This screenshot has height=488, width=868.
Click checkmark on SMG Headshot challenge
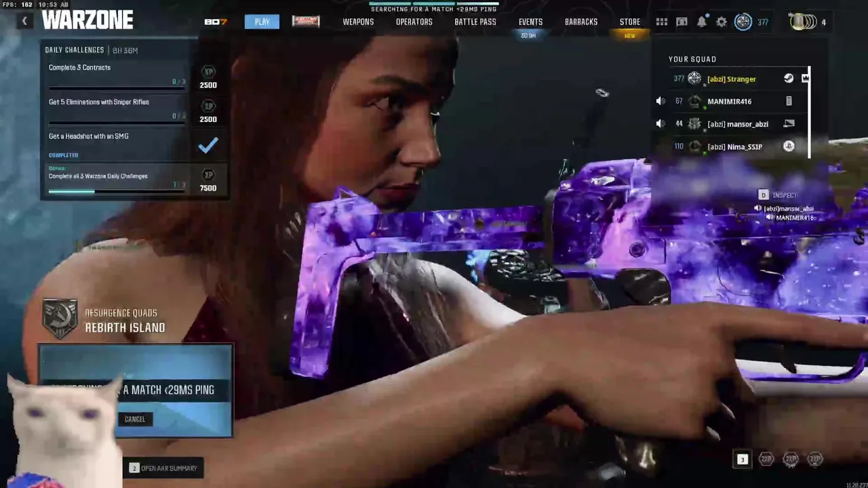[208, 144]
